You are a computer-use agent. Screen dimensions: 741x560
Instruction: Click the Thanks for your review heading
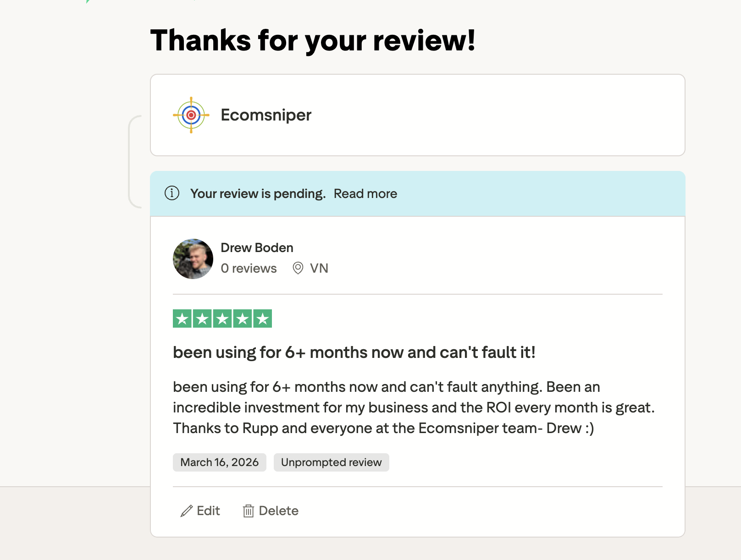point(313,40)
